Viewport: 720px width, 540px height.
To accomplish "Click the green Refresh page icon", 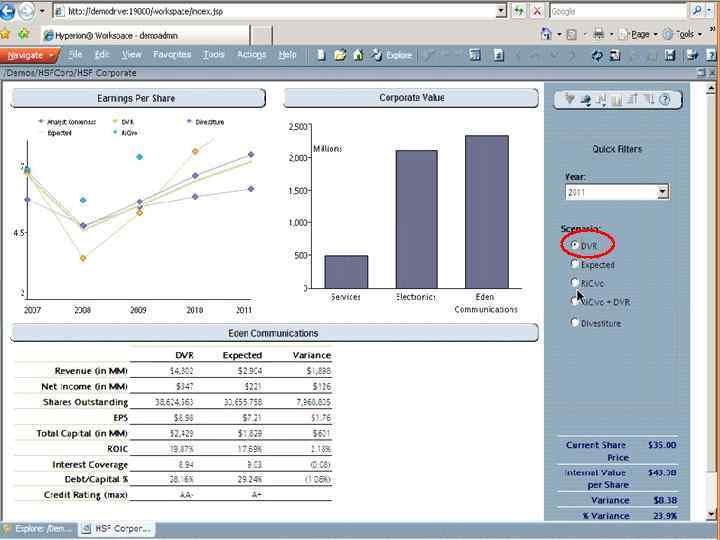I will [x=518, y=11].
